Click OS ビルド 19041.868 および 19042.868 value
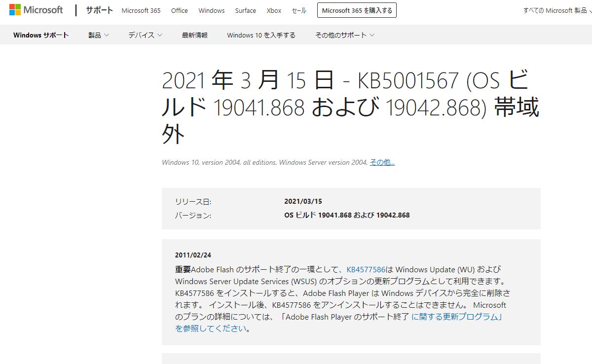The width and height of the screenshot is (592, 364). pos(347,215)
